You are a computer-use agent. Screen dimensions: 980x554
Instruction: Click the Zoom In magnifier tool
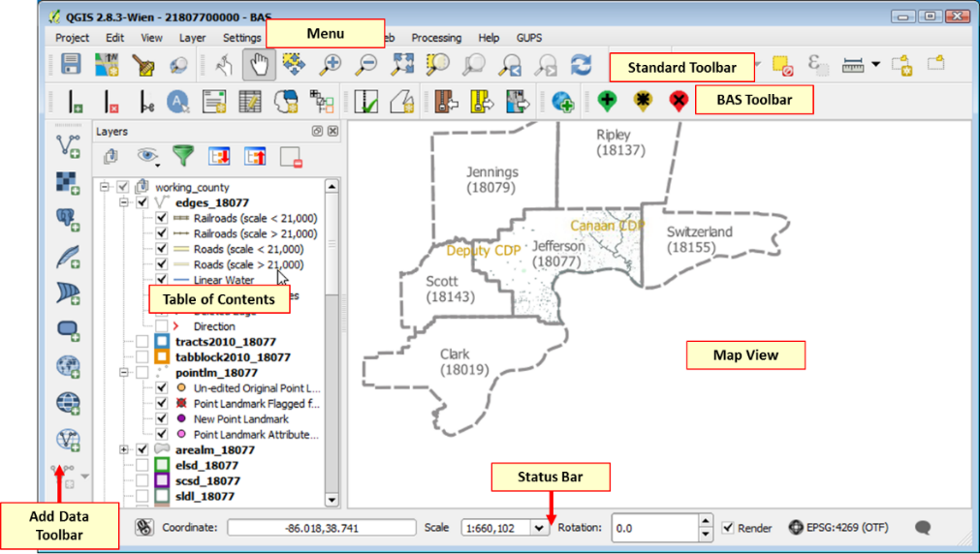(331, 65)
